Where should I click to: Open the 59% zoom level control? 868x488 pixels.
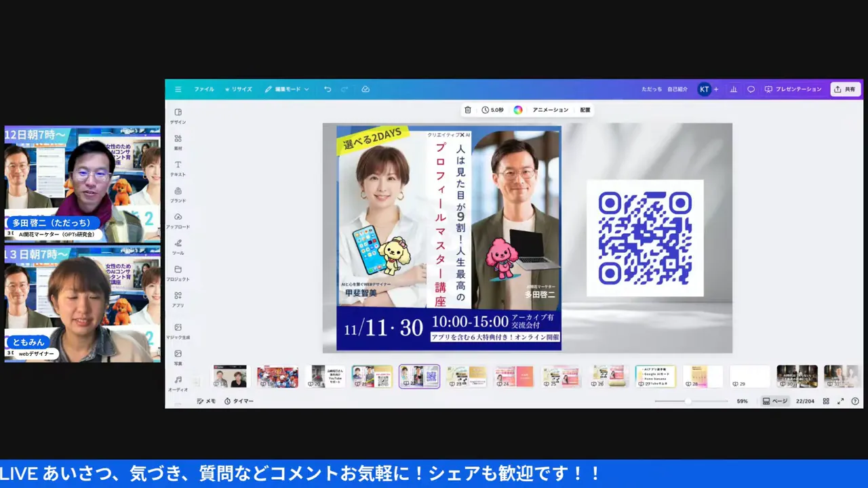click(x=741, y=401)
